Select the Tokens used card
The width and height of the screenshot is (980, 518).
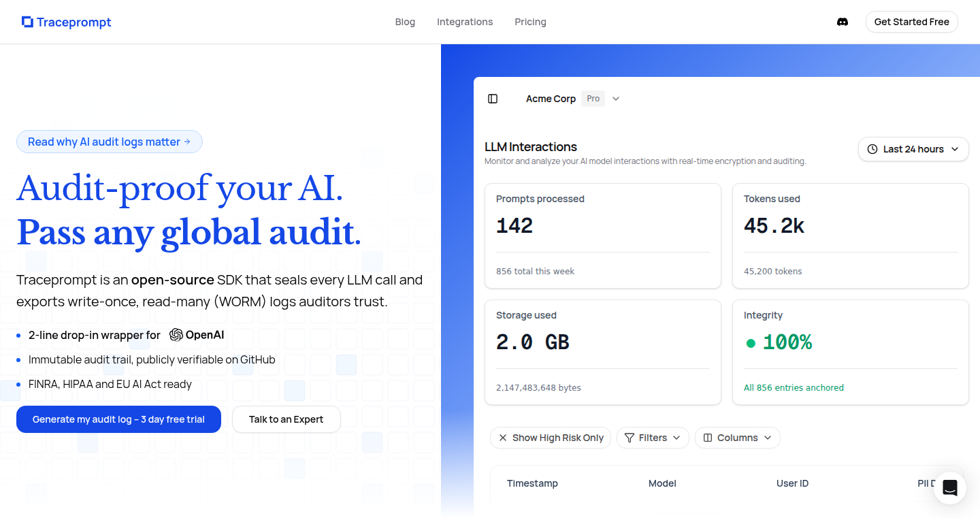(850, 236)
